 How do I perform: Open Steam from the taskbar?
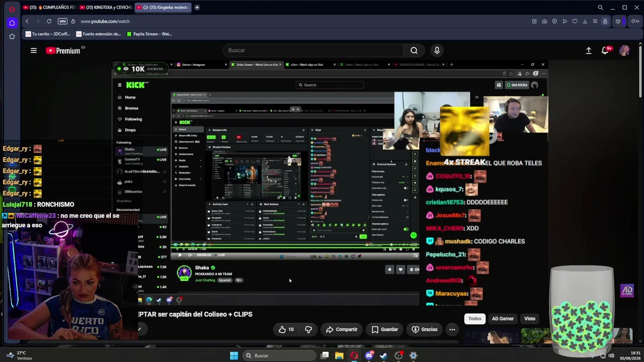click(384, 355)
